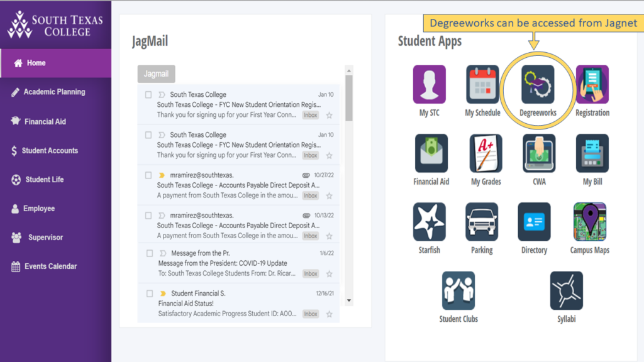This screenshot has height=362, width=644.
Task: Open the Parking app icon
Action: [482, 222]
